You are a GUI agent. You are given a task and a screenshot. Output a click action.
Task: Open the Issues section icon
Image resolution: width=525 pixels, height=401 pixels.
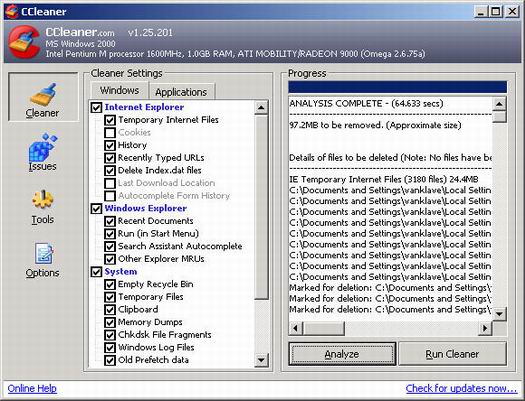point(43,152)
